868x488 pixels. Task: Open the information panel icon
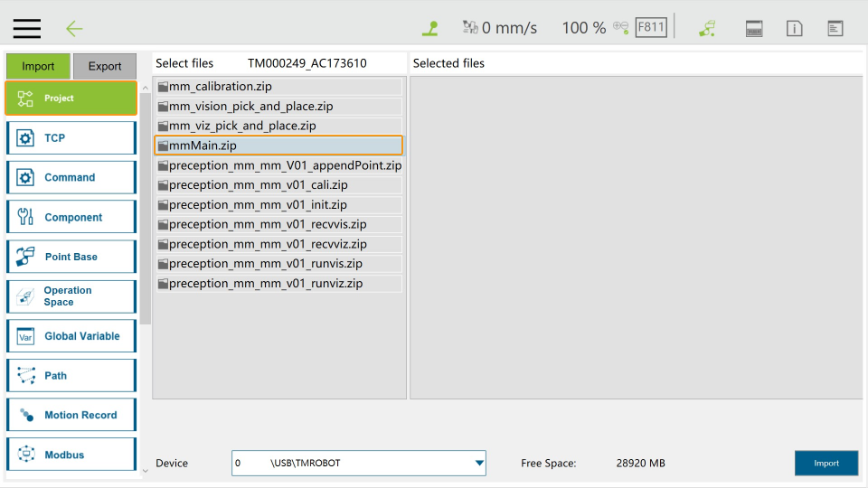pos(794,28)
